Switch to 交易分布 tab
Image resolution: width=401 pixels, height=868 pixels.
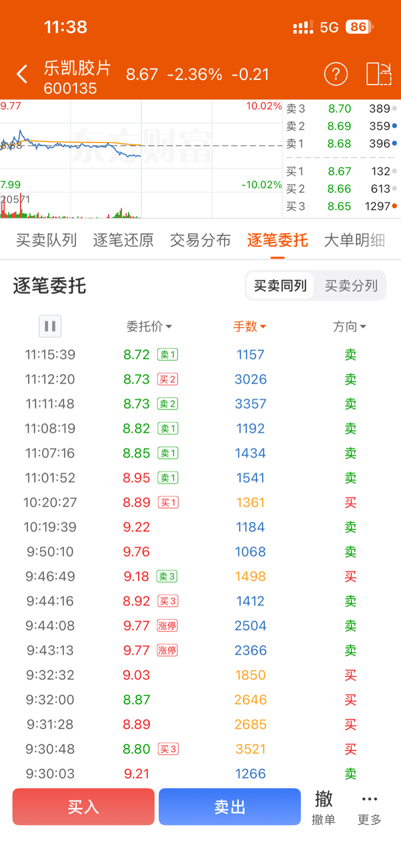pos(200,240)
